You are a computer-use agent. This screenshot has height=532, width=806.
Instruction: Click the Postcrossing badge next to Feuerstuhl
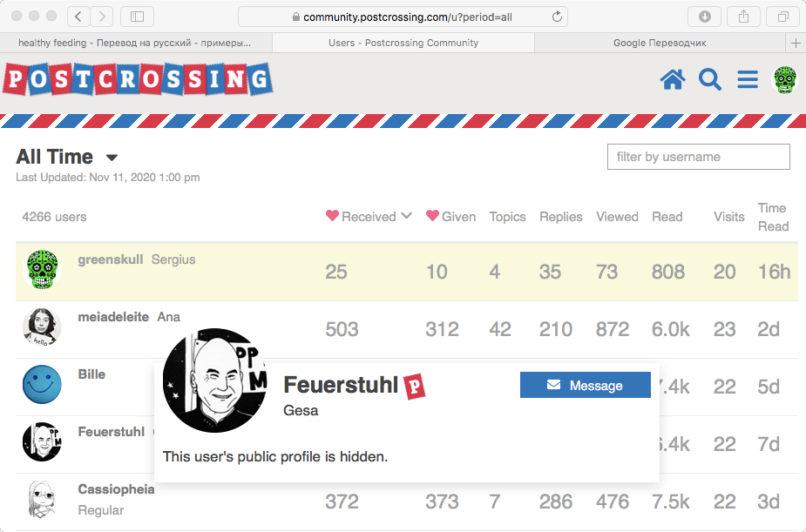[414, 387]
